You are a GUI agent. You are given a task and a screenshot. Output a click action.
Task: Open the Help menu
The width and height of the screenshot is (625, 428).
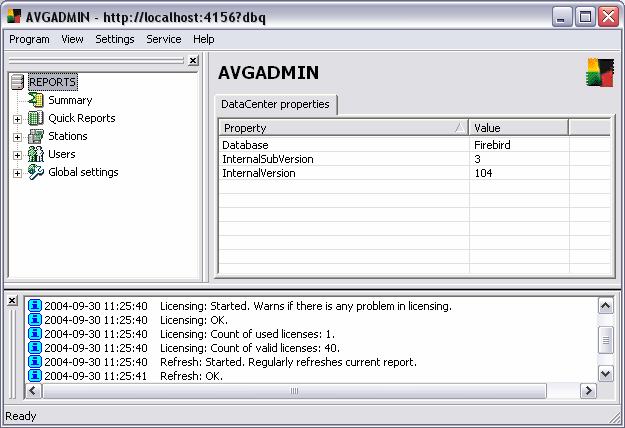tap(204, 39)
